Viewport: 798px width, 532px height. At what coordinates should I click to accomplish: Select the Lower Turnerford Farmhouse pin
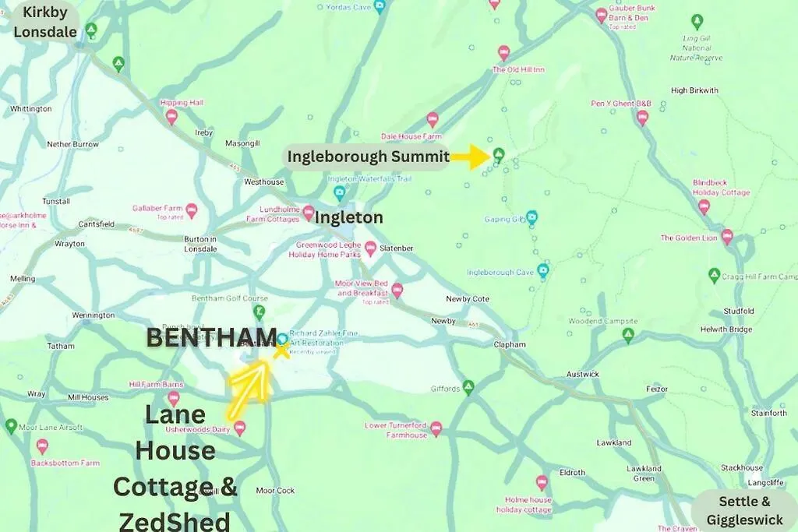[x=436, y=428]
